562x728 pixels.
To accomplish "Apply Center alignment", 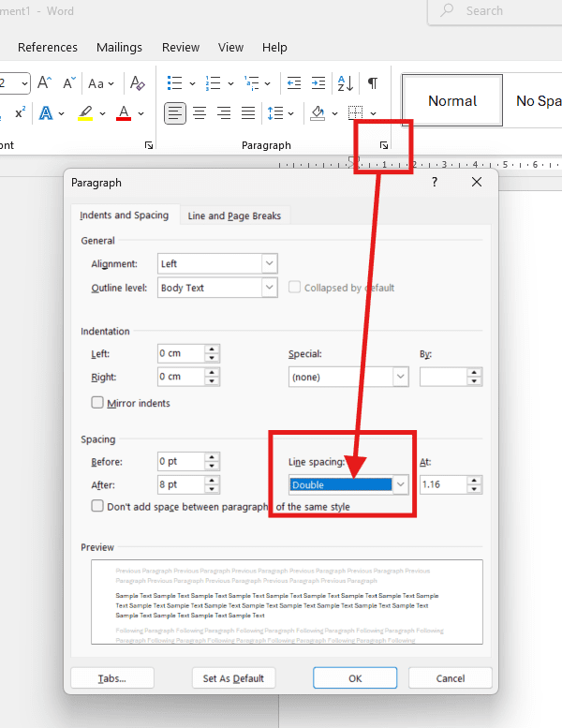I will (200, 113).
